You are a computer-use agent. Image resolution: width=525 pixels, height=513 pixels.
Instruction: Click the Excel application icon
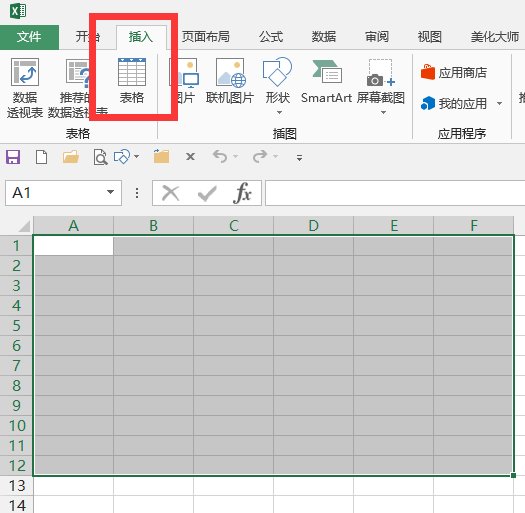coord(17,11)
